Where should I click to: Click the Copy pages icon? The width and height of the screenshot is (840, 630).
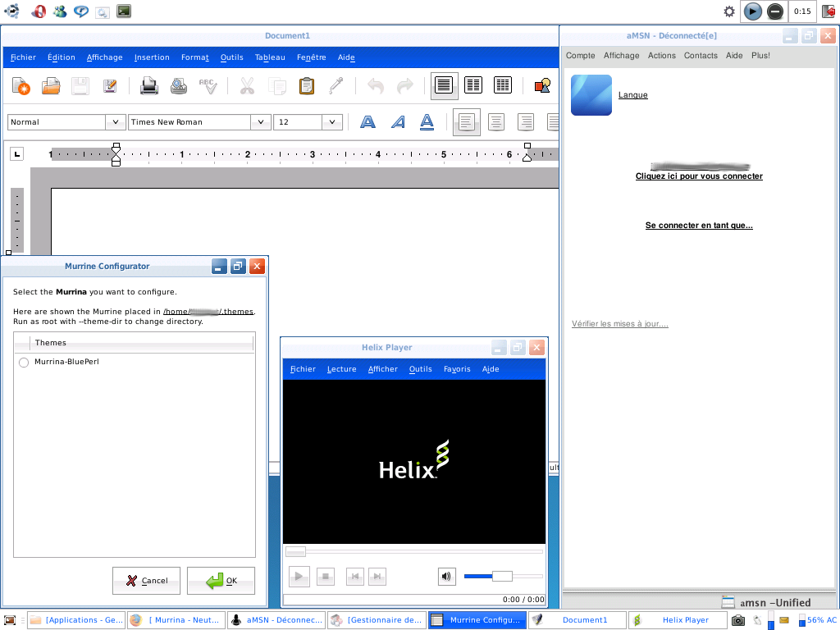pos(277,85)
